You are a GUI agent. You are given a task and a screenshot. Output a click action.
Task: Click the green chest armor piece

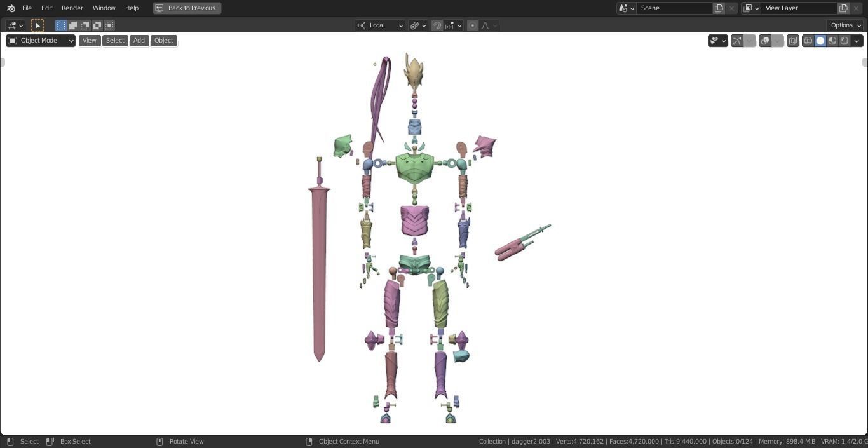[415, 166]
